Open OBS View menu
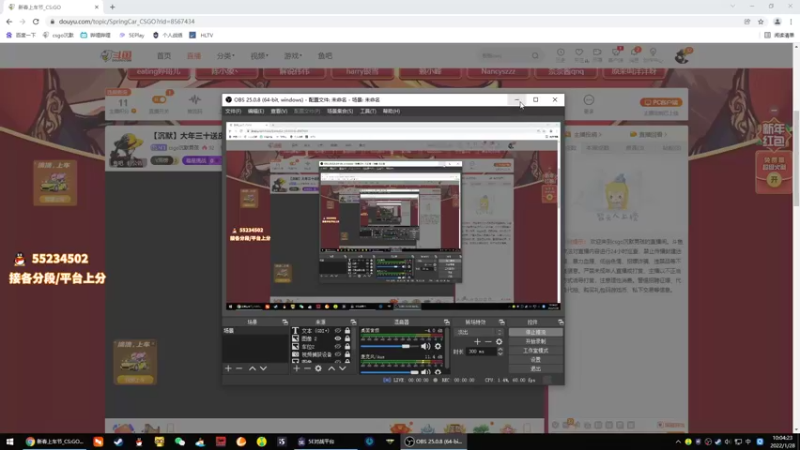 (279, 111)
